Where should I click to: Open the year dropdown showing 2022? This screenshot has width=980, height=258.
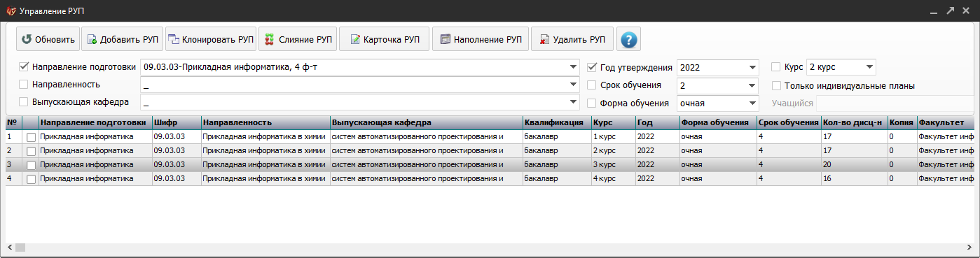753,68
